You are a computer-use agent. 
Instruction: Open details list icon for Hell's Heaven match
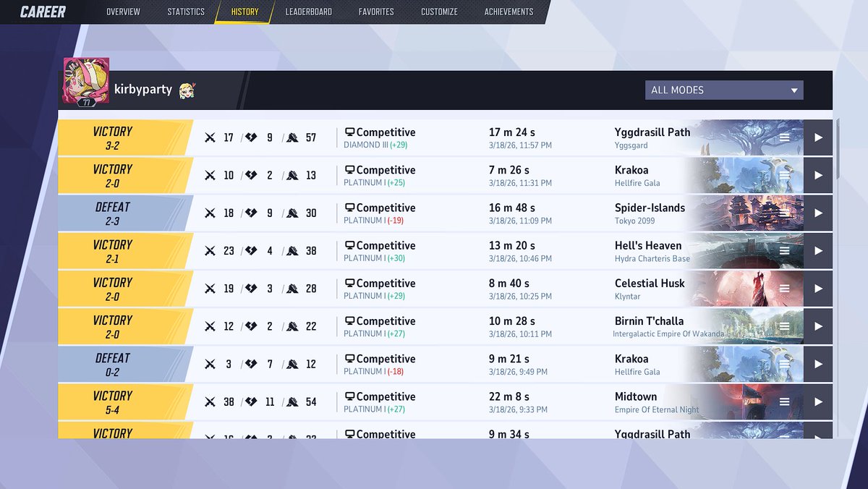[785, 250]
